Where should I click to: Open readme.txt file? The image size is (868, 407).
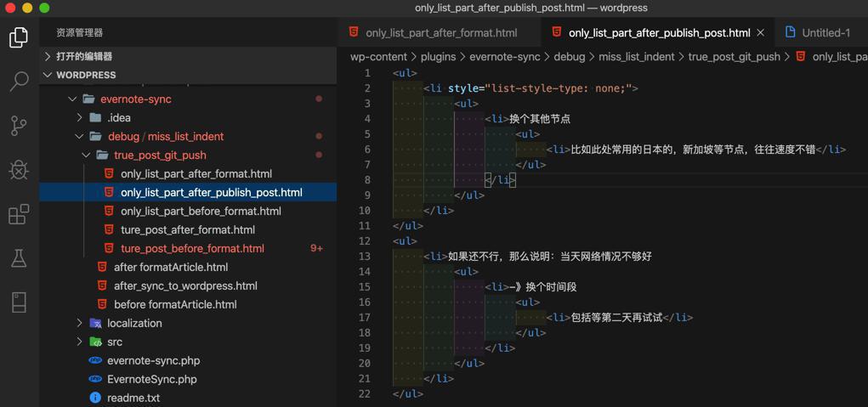tap(133, 398)
